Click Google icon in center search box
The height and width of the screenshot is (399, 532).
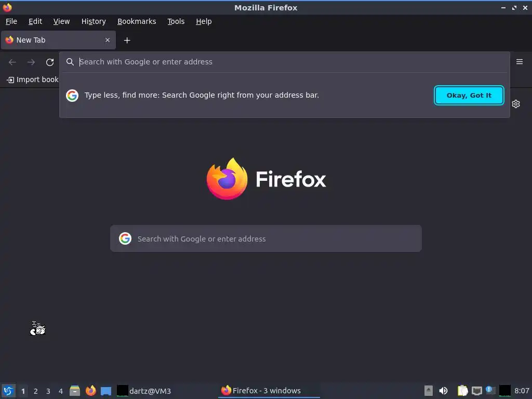[125, 238]
